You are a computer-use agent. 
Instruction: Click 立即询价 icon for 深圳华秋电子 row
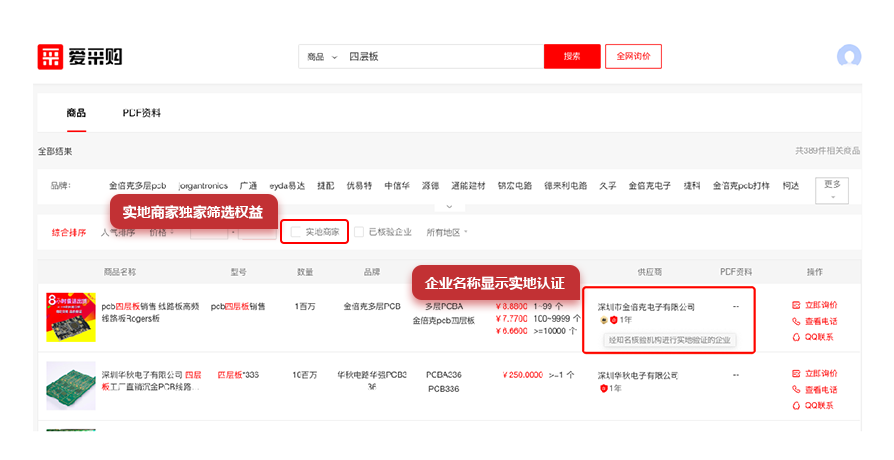coord(796,372)
